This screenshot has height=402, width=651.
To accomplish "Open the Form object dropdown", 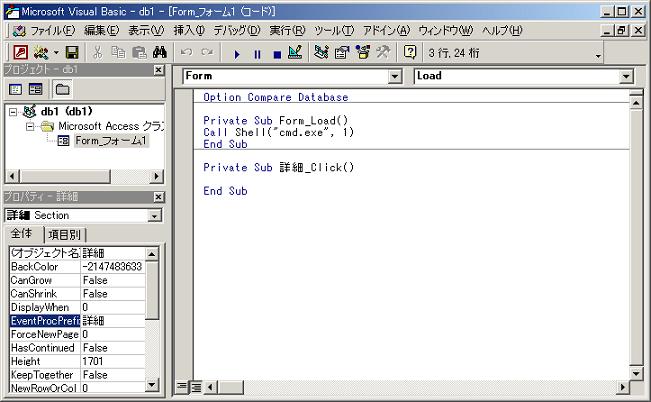I will coord(395,76).
